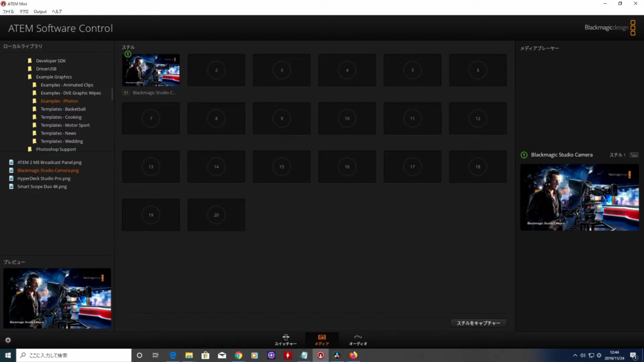
Task: Select empty still slot 2
Action: pos(216,70)
